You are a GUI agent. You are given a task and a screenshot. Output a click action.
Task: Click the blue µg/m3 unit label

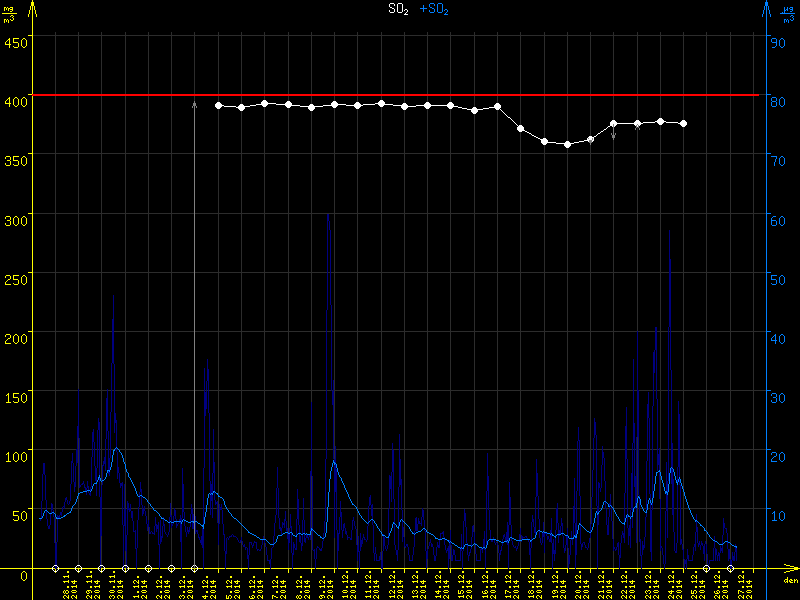click(x=789, y=11)
